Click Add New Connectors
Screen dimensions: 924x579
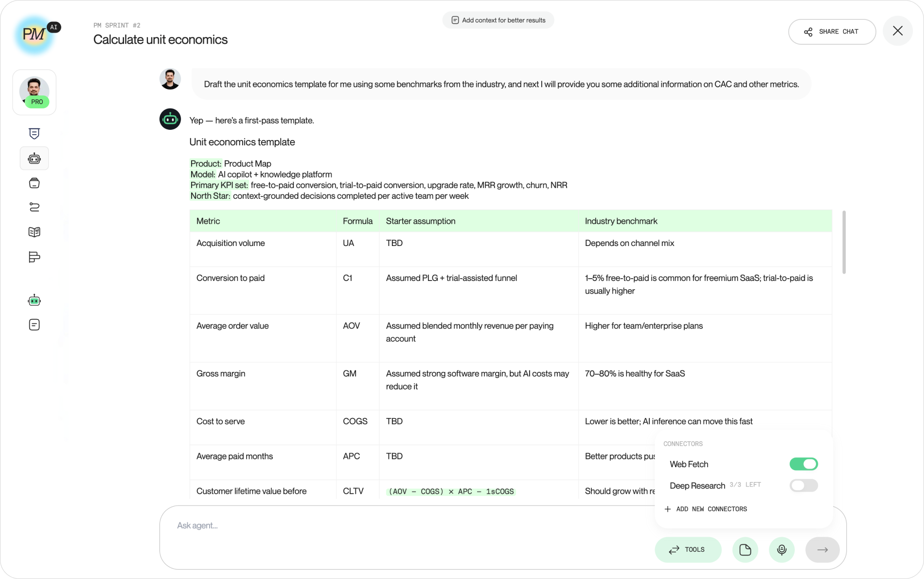pyautogui.click(x=706, y=509)
